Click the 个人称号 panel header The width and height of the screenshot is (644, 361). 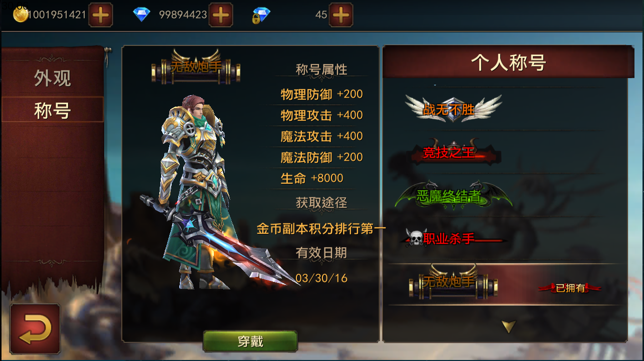(508, 62)
